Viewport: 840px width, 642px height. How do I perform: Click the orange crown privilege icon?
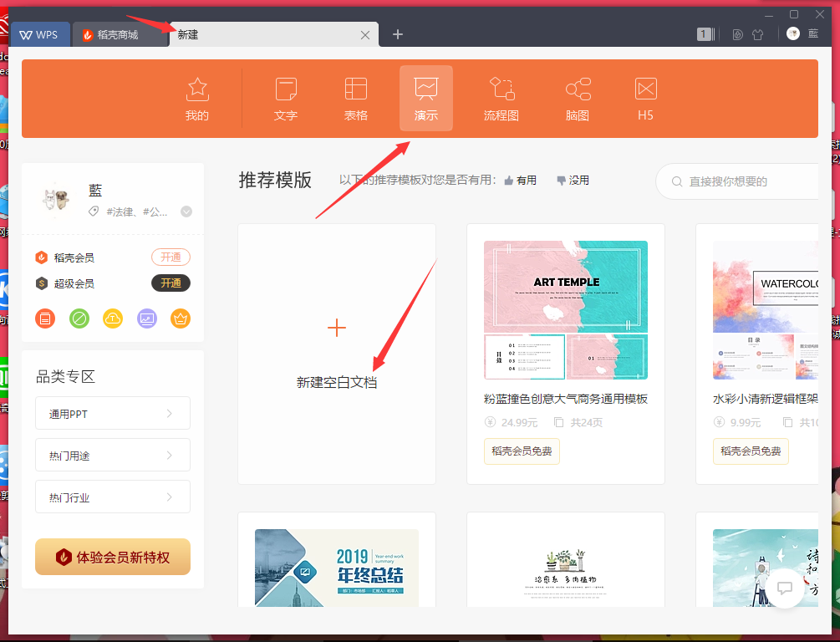181,318
